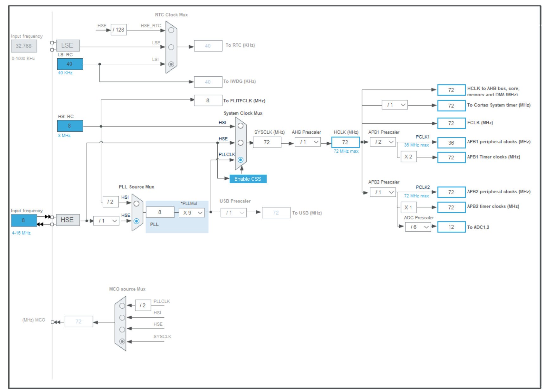Viewport: 545px width, 392px height.
Task: Click the SYSCLK (MHz) value field
Action: pyautogui.click(x=267, y=143)
